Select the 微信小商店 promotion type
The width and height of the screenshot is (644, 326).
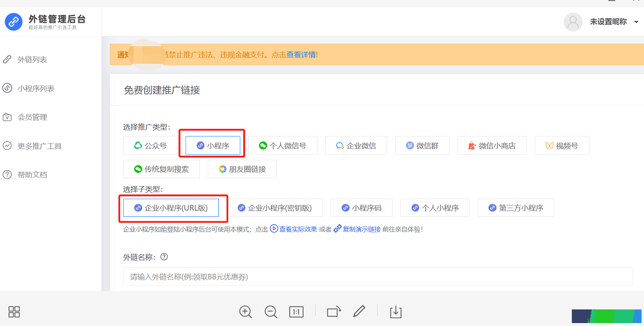coord(492,145)
